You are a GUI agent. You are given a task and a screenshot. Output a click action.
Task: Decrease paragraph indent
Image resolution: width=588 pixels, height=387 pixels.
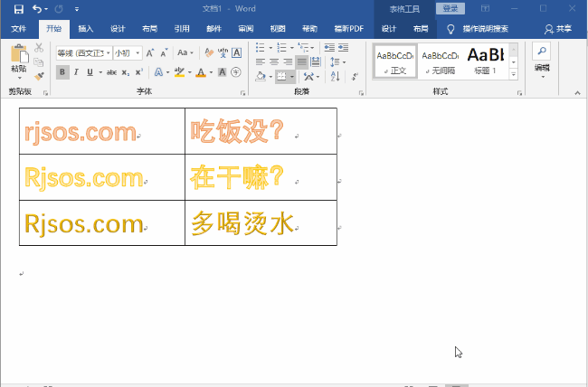pos(329,48)
